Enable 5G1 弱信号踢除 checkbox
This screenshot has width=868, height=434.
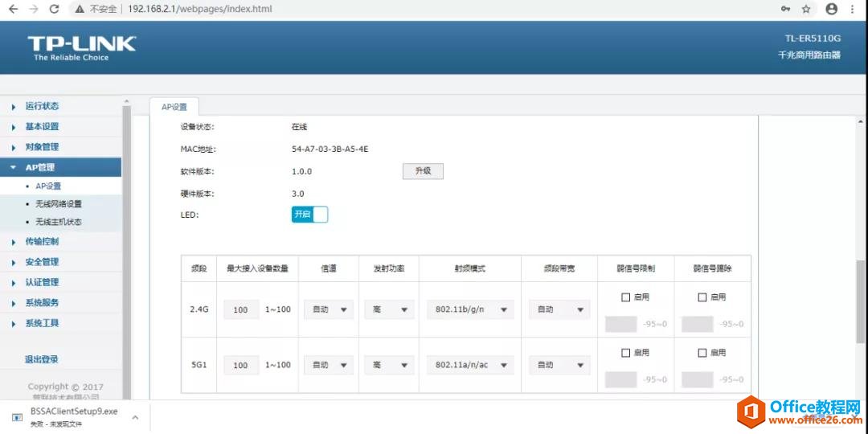click(702, 353)
